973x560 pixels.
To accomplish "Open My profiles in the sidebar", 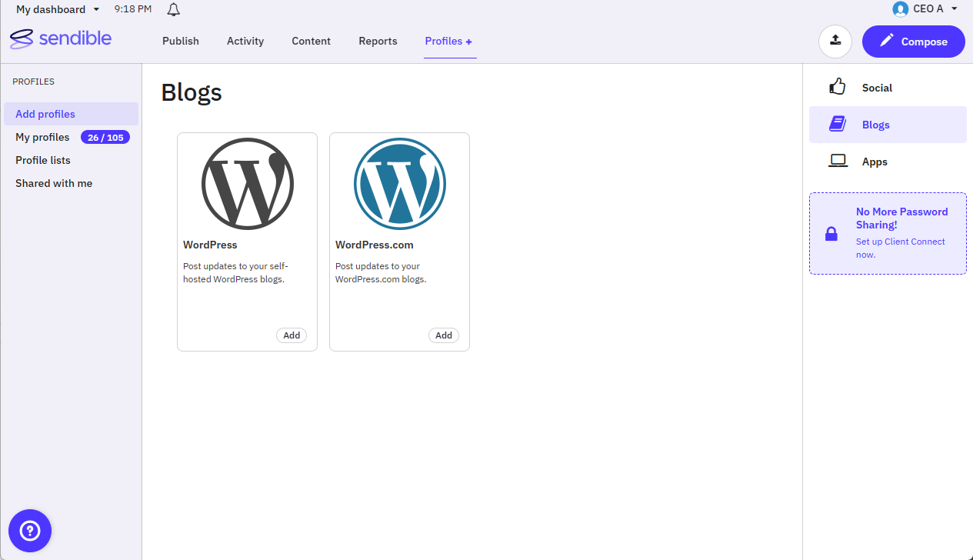I will click(42, 137).
